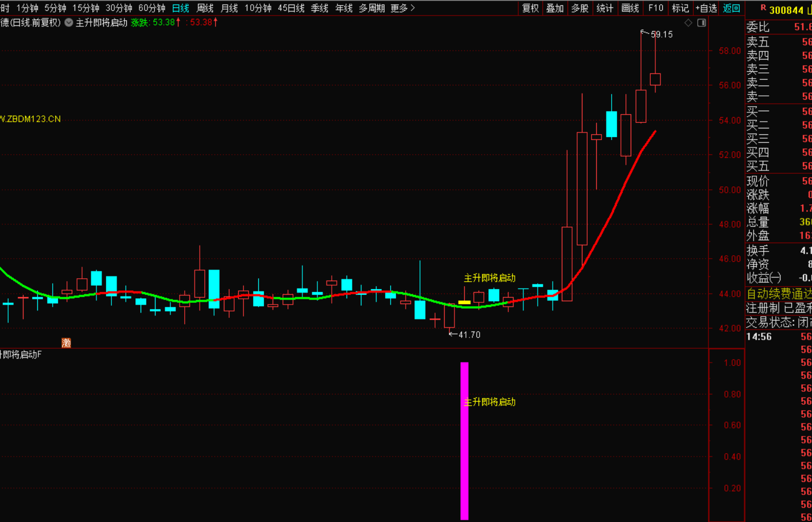Toggle the side panel layout icon
This screenshot has width=812, height=522.
(x=701, y=23)
